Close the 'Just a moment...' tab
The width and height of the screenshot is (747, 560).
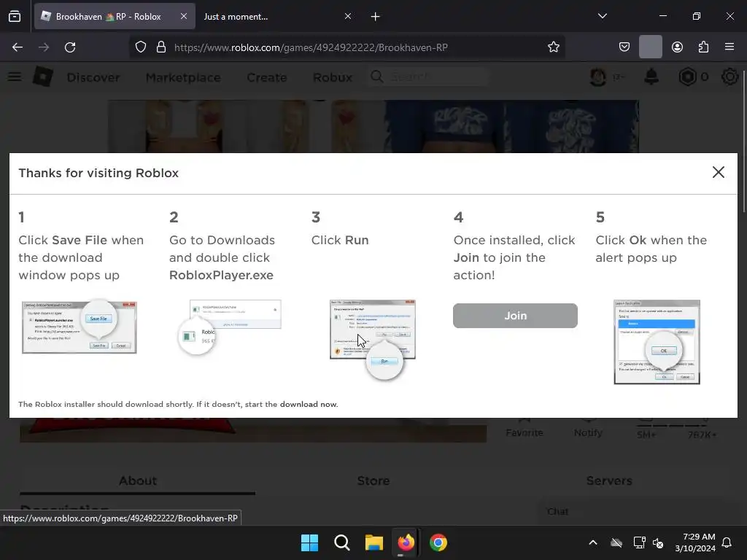click(x=348, y=16)
